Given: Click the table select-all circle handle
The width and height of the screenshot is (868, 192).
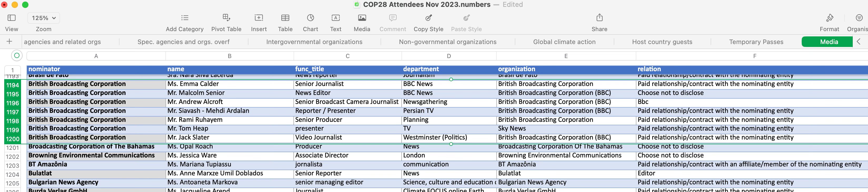Looking at the screenshot, I should (x=17, y=55).
